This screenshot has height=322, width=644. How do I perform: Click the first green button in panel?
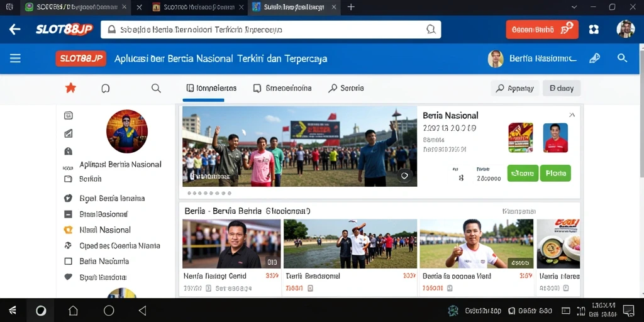(523, 174)
